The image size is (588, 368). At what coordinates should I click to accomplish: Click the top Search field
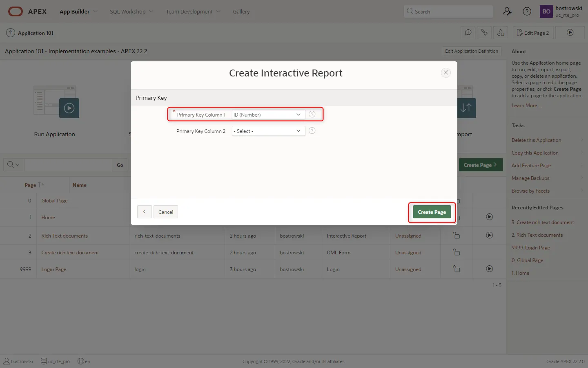pyautogui.click(x=448, y=11)
